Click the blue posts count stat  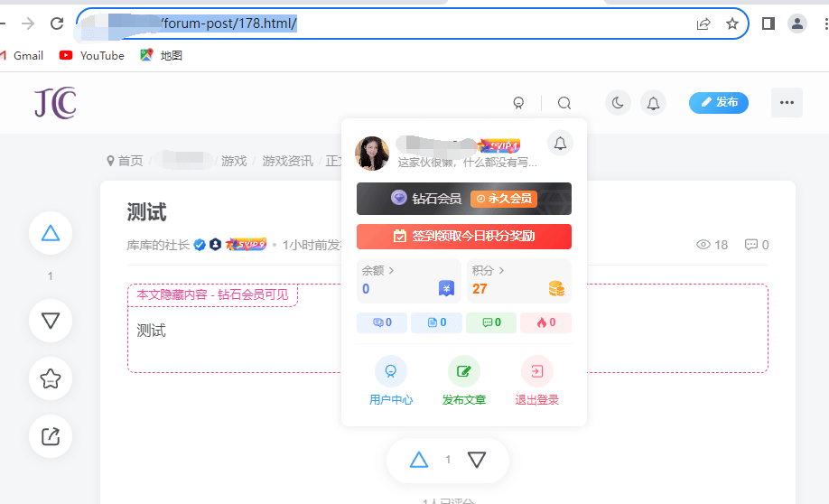[x=382, y=322]
